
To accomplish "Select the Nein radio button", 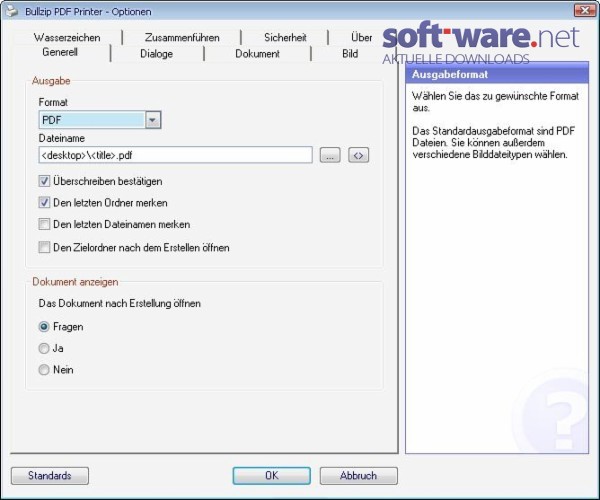I will pyautogui.click(x=44, y=370).
